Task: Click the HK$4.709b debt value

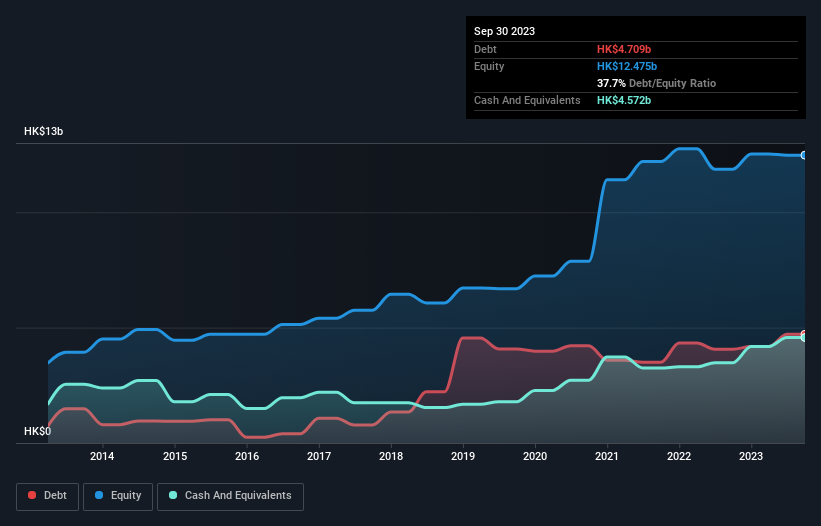Action: 624,49
